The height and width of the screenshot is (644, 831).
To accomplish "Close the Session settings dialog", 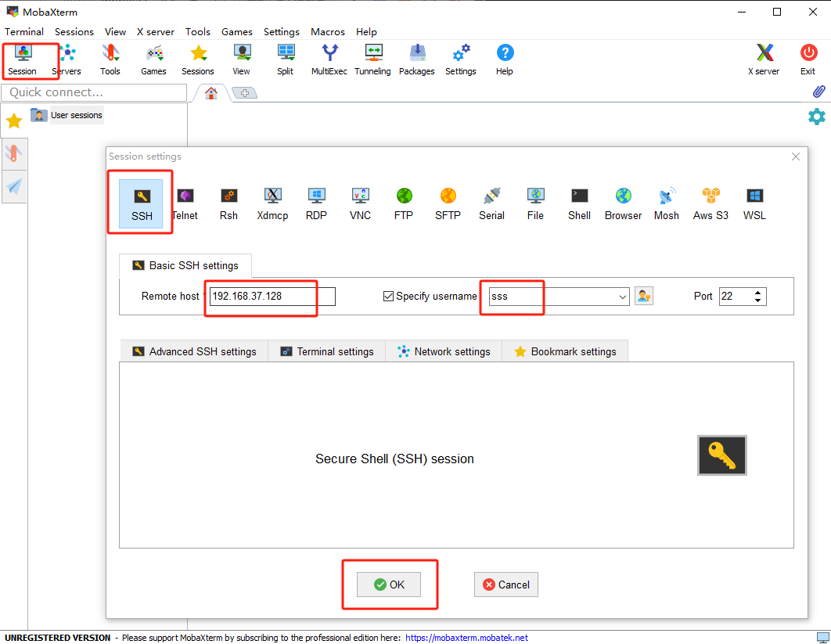I will pos(796,157).
